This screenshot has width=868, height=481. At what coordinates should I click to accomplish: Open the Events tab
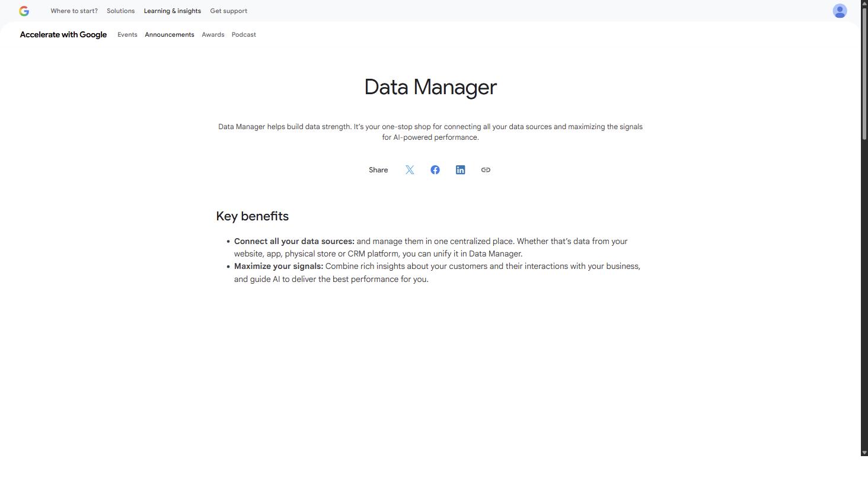[x=127, y=34]
